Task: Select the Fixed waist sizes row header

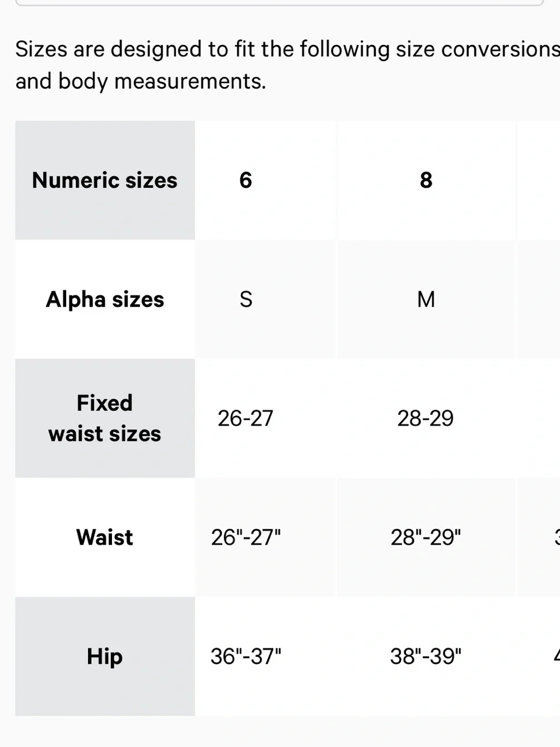Action: click(105, 419)
